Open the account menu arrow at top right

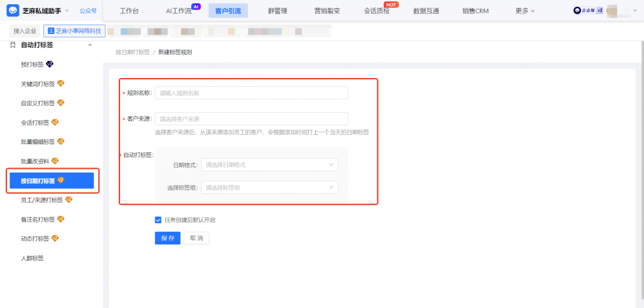click(x=636, y=11)
